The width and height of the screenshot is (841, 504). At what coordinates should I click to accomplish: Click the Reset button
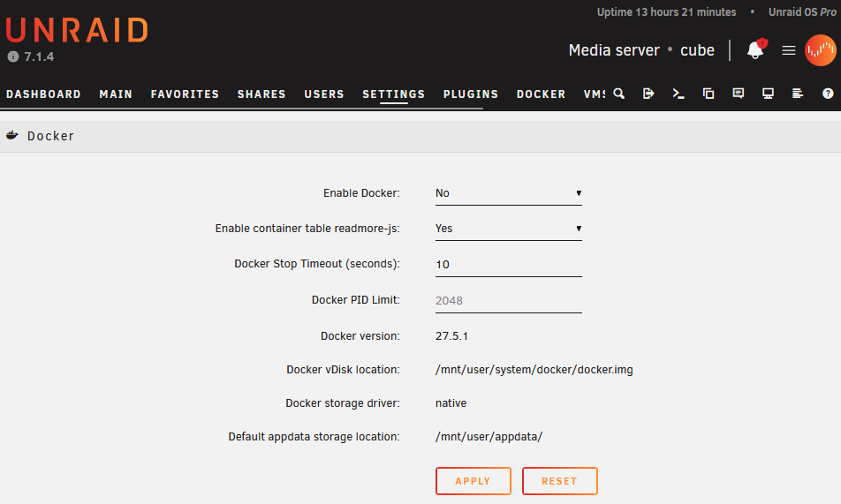(x=559, y=481)
